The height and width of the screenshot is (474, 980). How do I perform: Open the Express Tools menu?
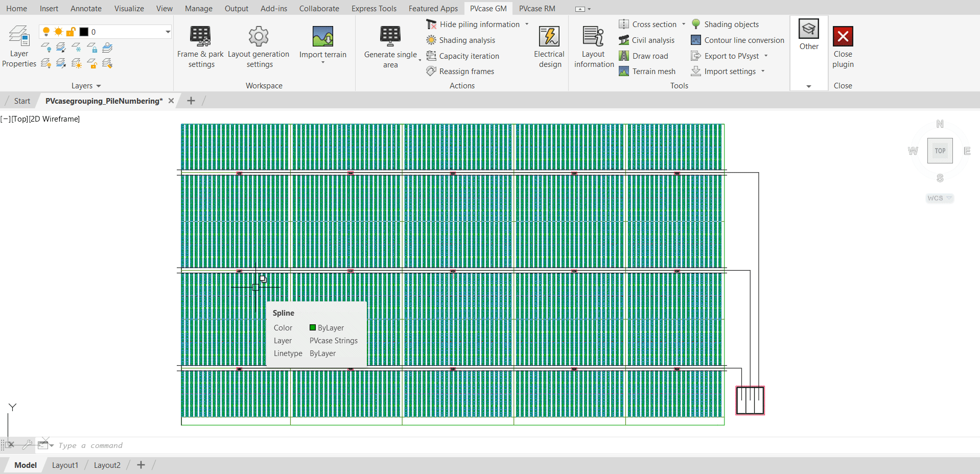(374, 8)
